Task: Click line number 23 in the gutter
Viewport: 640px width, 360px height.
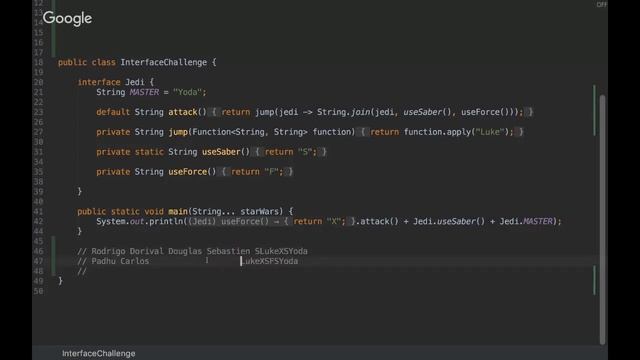Action: (x=38, y=112)
